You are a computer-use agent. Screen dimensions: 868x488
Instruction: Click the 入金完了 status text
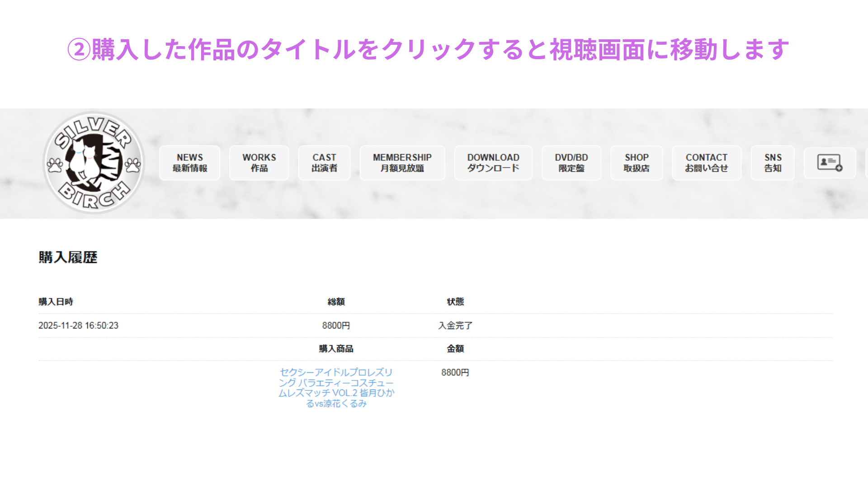[455, 325]
